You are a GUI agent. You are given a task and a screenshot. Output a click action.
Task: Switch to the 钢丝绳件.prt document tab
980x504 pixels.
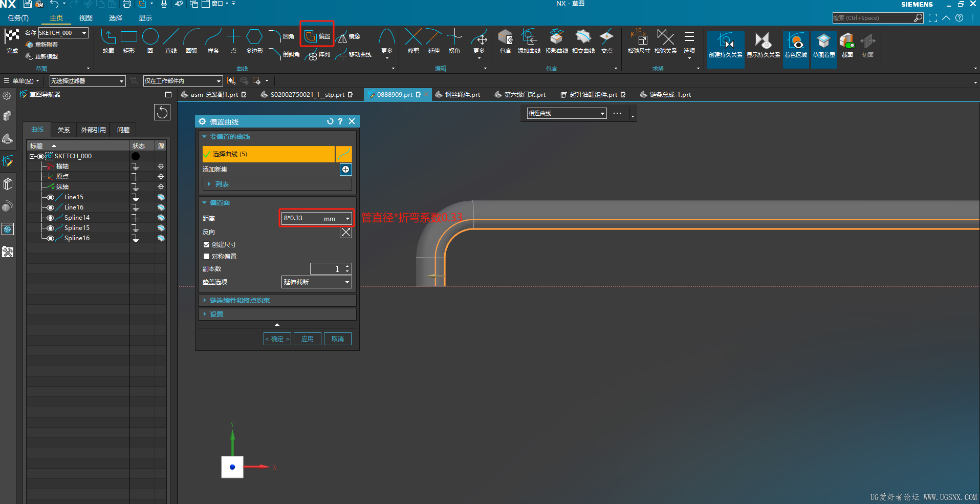pos(458,95)
